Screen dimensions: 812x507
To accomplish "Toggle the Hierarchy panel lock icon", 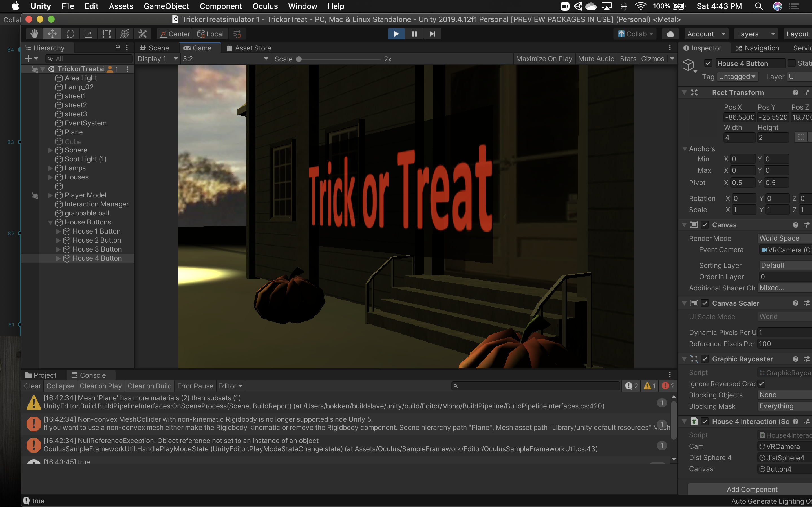I will click(x=118, y=48).
